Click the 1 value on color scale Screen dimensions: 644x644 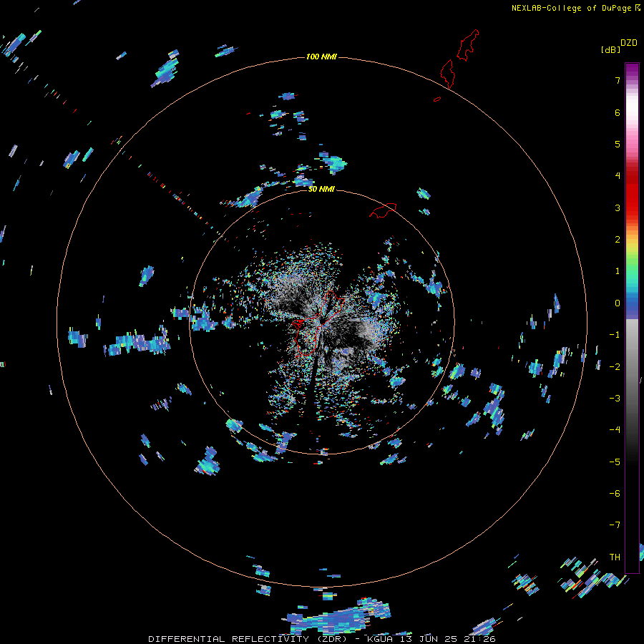[x=618, y=271]
